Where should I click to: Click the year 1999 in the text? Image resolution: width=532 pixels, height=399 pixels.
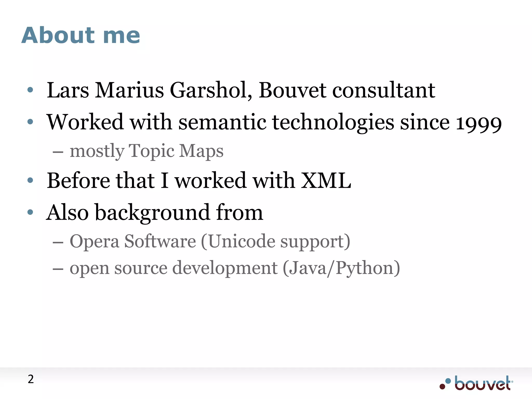pyautogui.click(x=478, y=123)
